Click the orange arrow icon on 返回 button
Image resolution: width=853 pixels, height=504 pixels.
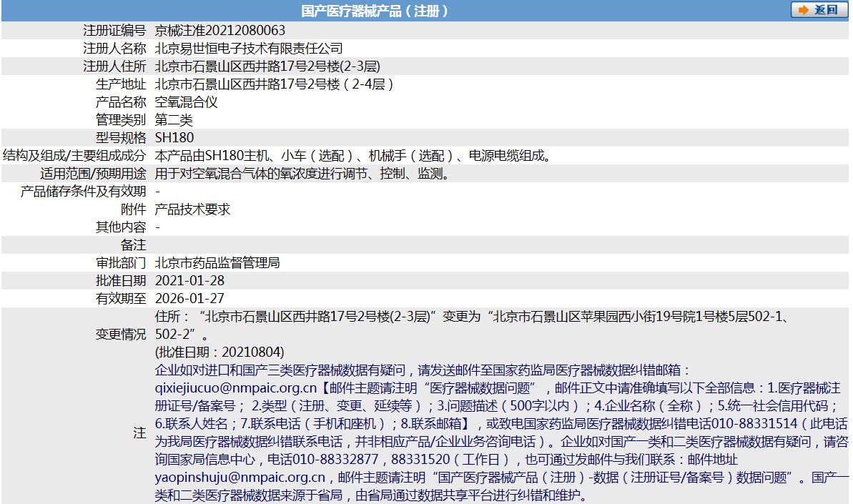pyautogui.click(x=803, y=10)
